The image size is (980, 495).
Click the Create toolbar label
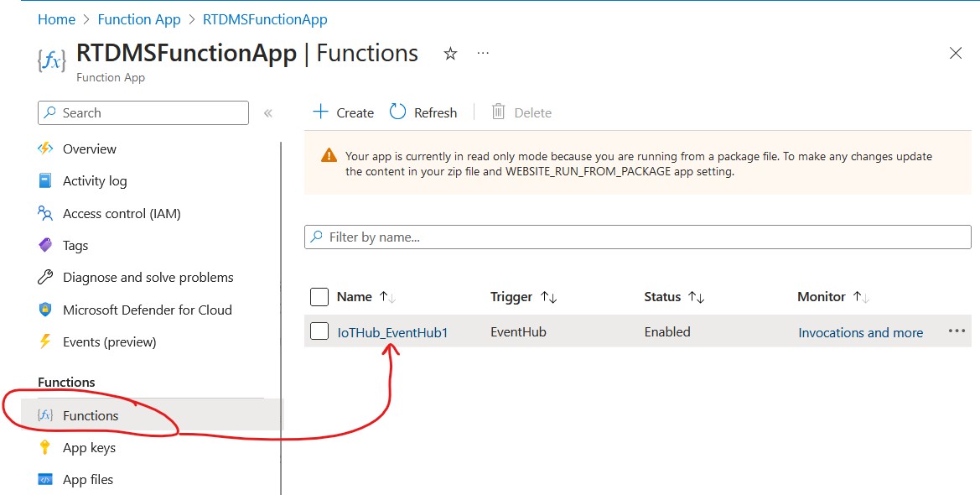(355, 113)
